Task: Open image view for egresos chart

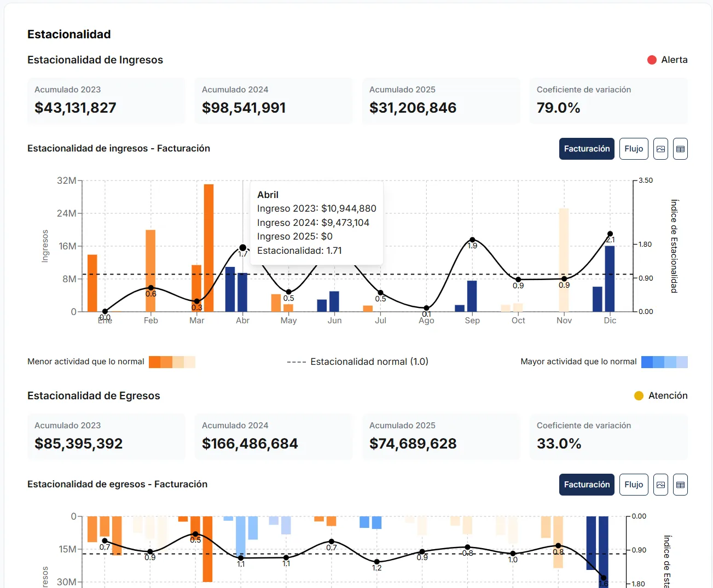Action: 660,485
